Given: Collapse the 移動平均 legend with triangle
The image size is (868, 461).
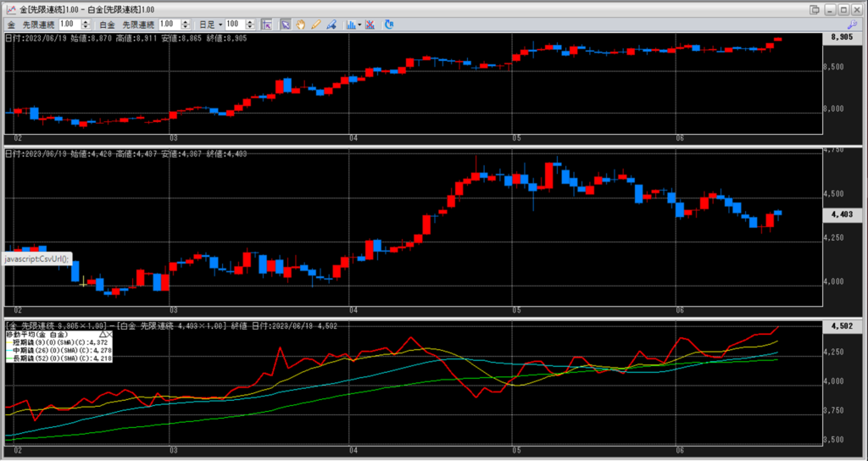Looking at the screenshot, I should coord(103,336).
